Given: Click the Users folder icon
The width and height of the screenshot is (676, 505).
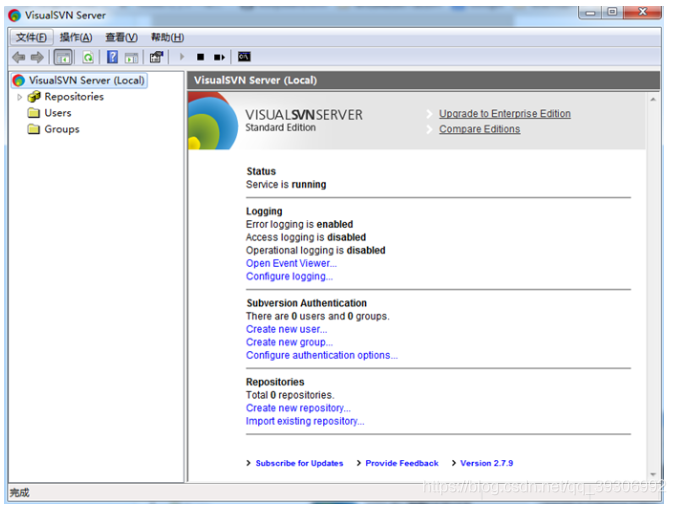Looking at the screenshot, I should coord(34,113).
